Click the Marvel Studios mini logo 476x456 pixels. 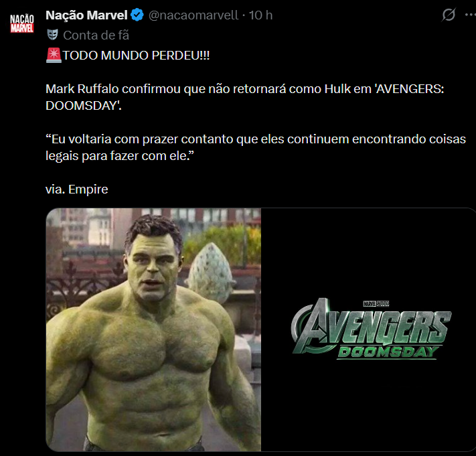376,303
